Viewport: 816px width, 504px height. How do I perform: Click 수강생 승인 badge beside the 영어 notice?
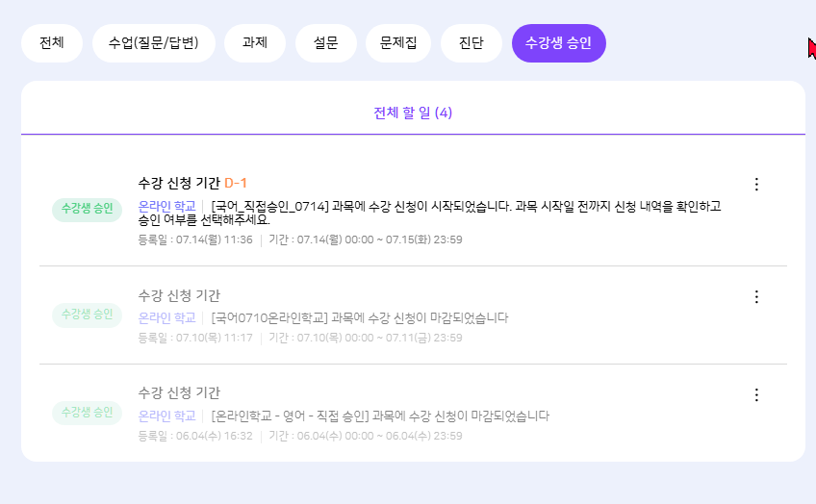point(87,413)
